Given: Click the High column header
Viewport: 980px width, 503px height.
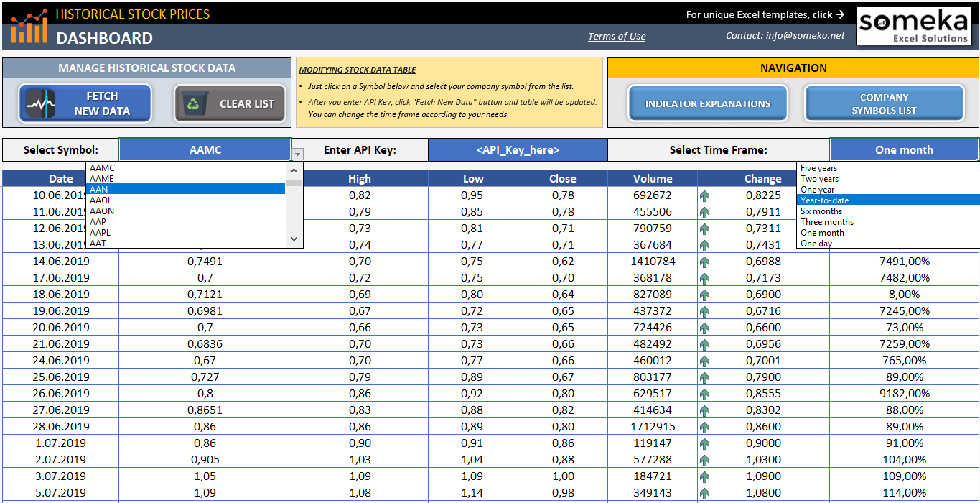Looking at the screenshot, I should tap(360, 179).
